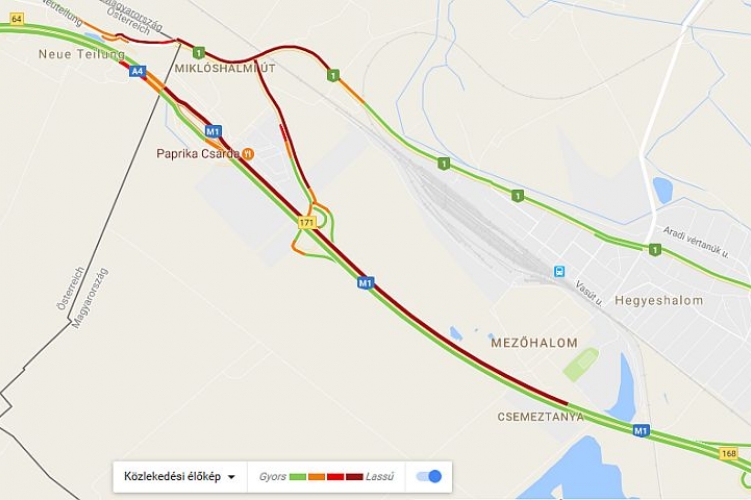Click route 1 shield beside Miklóshalmi út
The width and height of the screenshot is (751, 500).
tap(199, 52)
